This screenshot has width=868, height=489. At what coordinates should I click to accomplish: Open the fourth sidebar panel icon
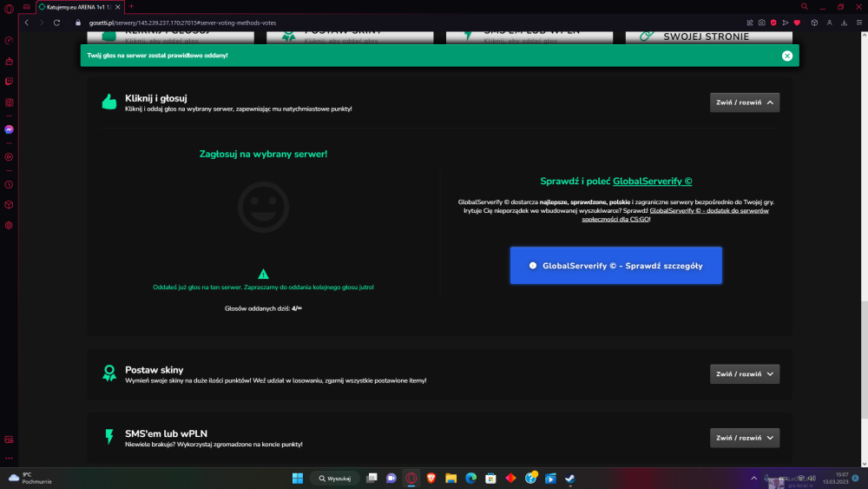point(9,102)
